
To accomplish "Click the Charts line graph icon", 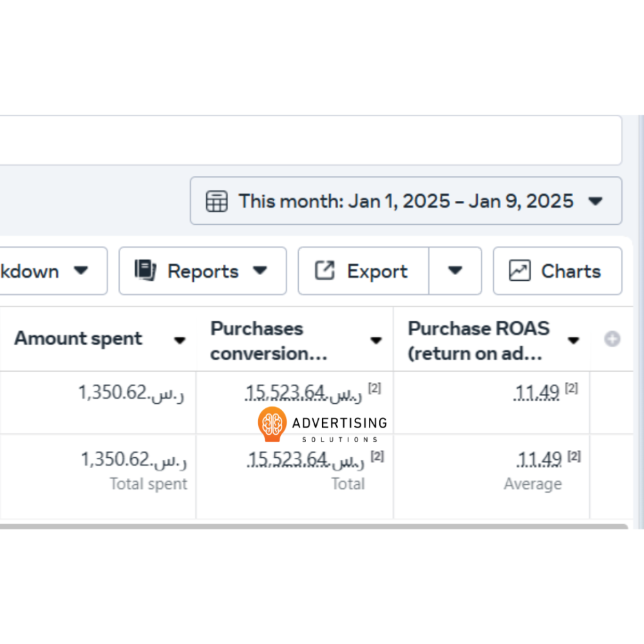I will tap(520, 271).
